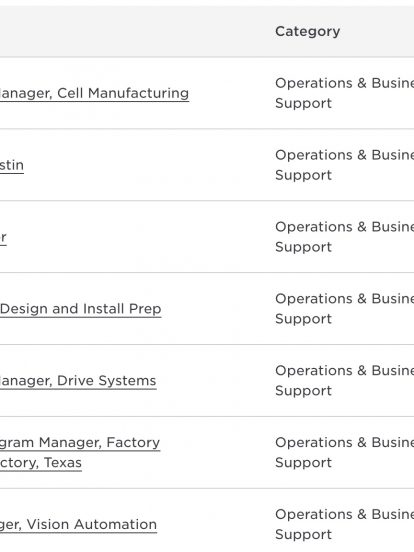Click the 'ctory, Texas' line of the job link
The height and width of the screenshot is (552, 414).
(41, 463)
